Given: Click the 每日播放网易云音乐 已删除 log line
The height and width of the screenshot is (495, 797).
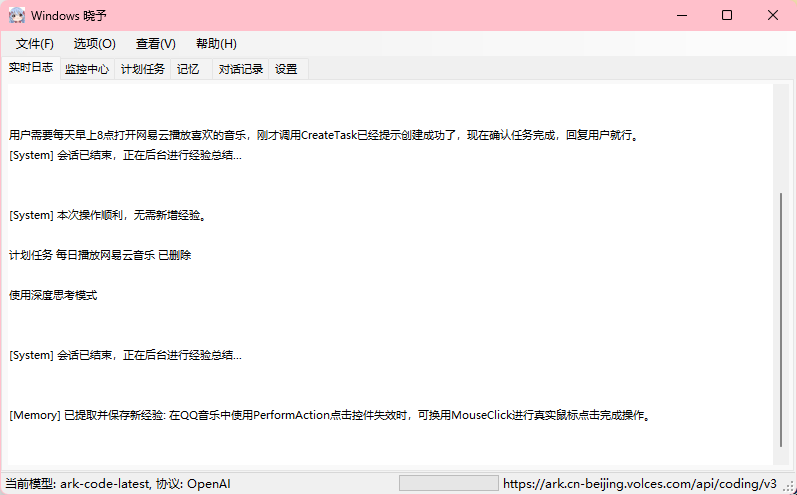Looking at the screenshot, I should point(100,255).
